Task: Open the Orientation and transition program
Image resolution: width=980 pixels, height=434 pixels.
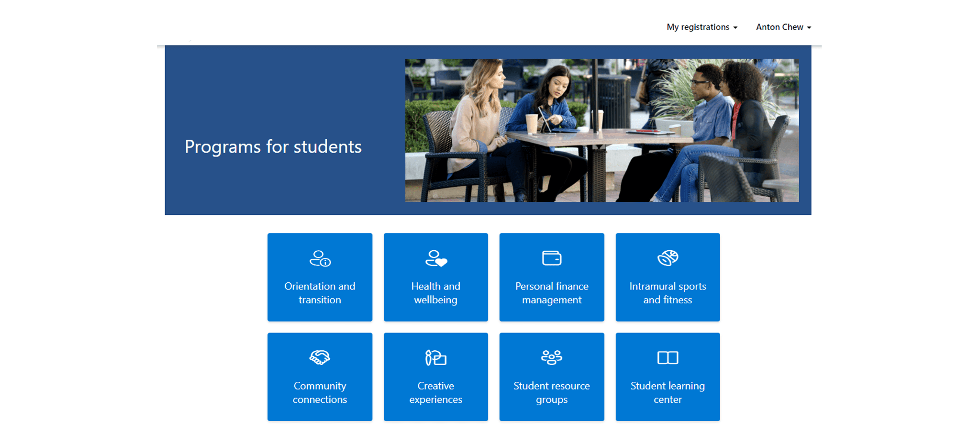Action: [320, 278]
